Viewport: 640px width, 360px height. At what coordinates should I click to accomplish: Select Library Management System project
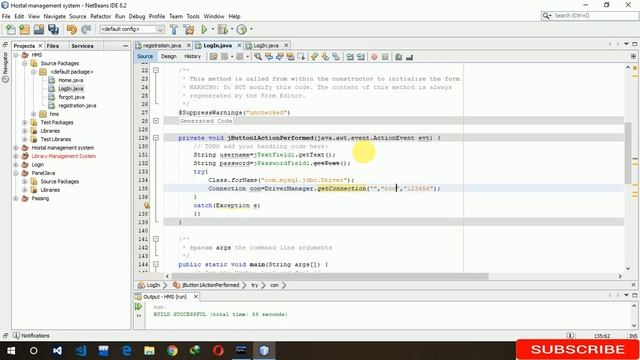[x=63, y=156]
